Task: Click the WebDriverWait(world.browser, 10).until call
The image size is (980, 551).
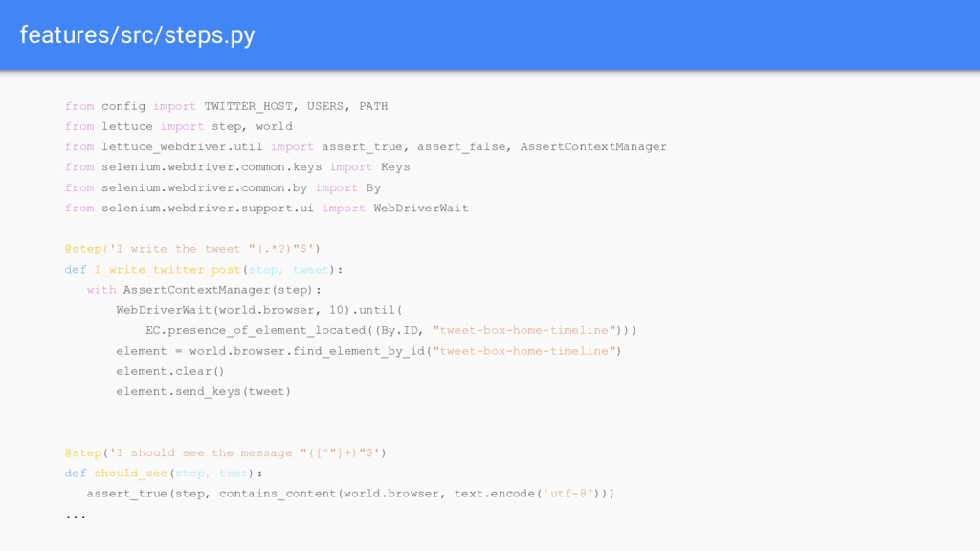Action: (259, 310)
